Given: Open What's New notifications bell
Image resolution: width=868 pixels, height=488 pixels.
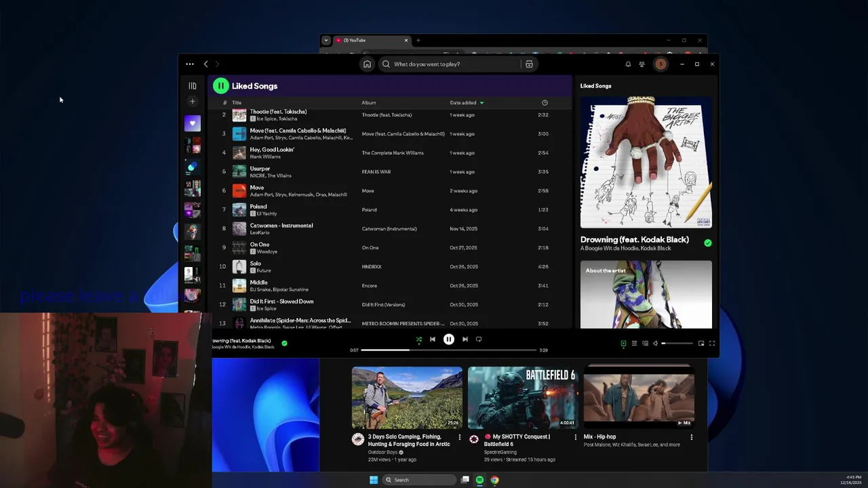Looking at the screenshot, I should pyautogui.click(x=628, y=64).
